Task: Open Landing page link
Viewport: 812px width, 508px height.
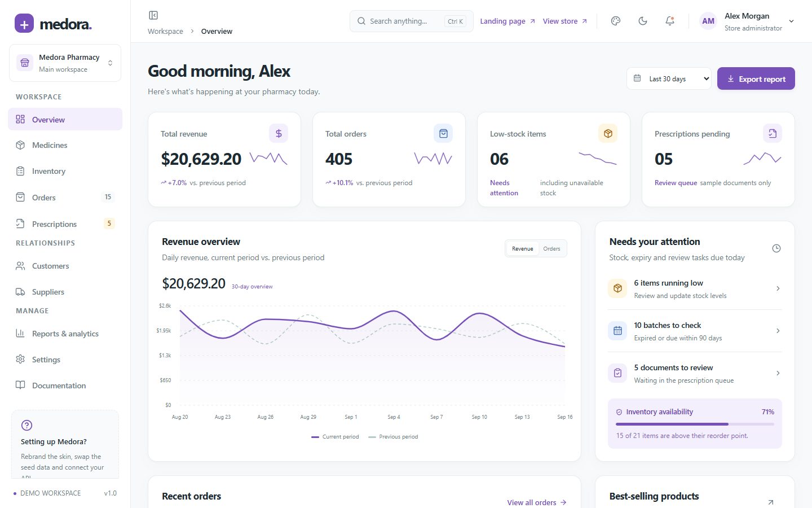Action: point(507,21)
